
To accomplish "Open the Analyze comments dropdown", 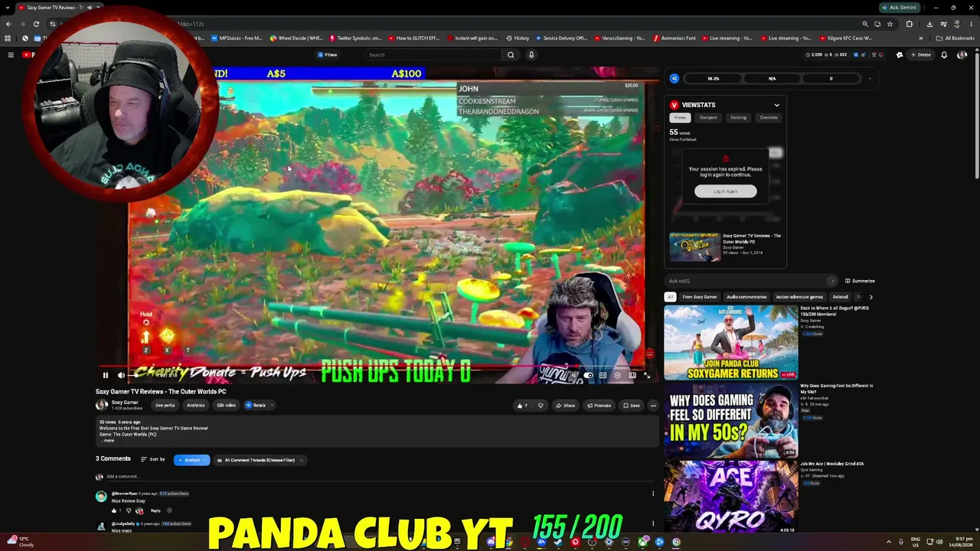I will pyautogui.click(x=191, y=460).
